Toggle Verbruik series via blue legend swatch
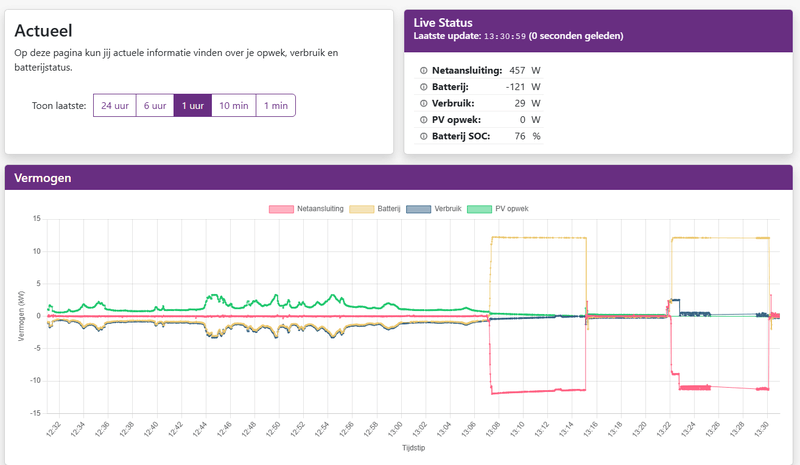 point(418,209)
